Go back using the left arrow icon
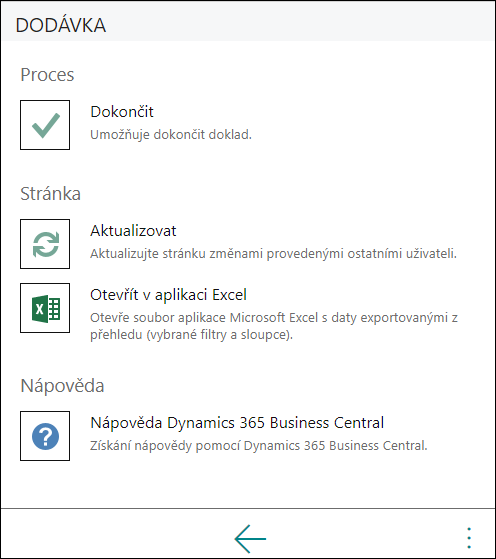This screenshot has width=496, height=559. point(250,539)
